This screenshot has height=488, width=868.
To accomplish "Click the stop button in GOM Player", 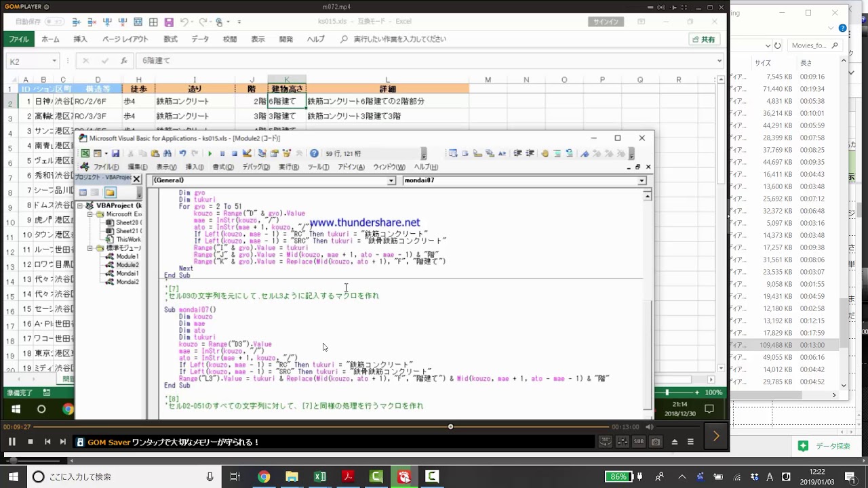I will coord(30,442).
